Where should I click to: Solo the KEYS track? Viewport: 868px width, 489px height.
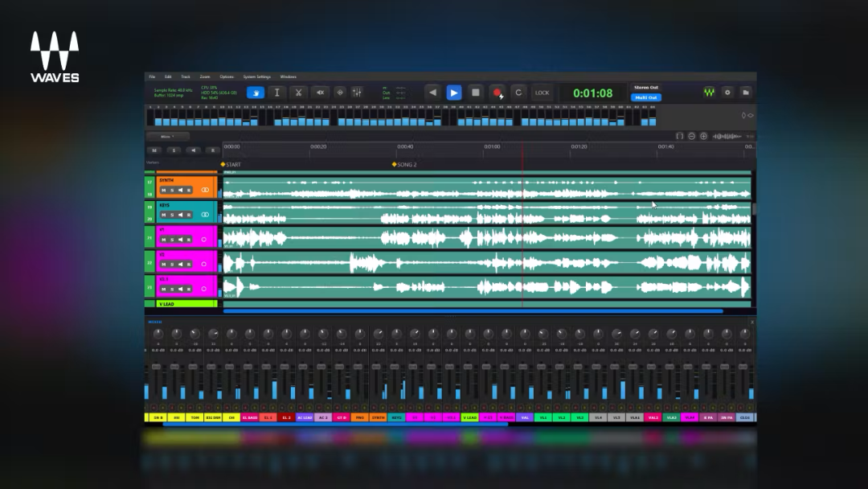(x=172, y=215)
